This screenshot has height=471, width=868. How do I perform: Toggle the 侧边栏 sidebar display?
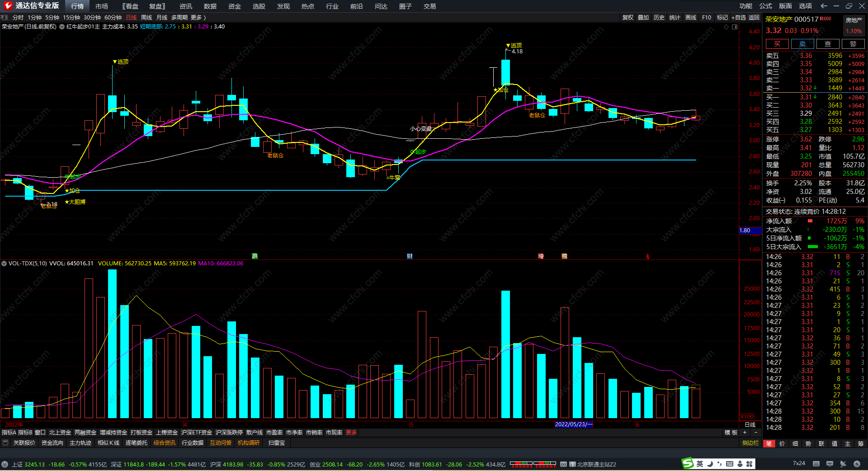click(750, 443)
